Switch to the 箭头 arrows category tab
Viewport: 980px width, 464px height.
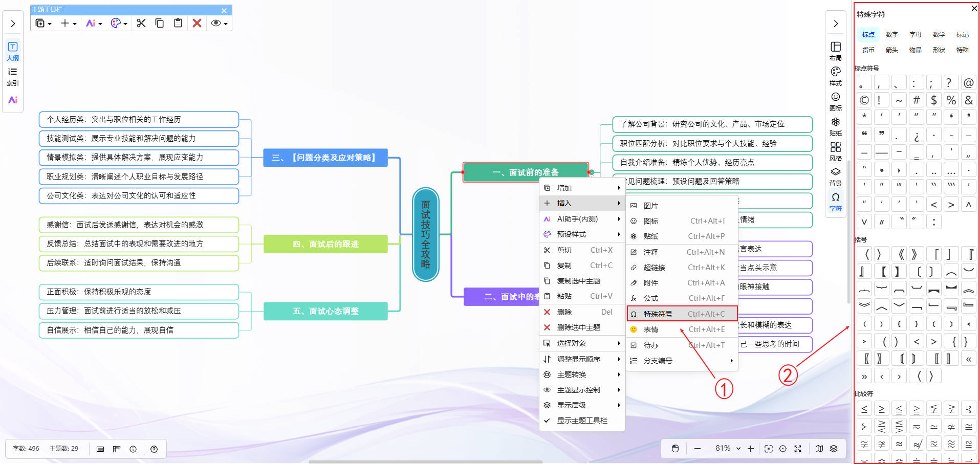pyautogui.click(x=891, y=50)
